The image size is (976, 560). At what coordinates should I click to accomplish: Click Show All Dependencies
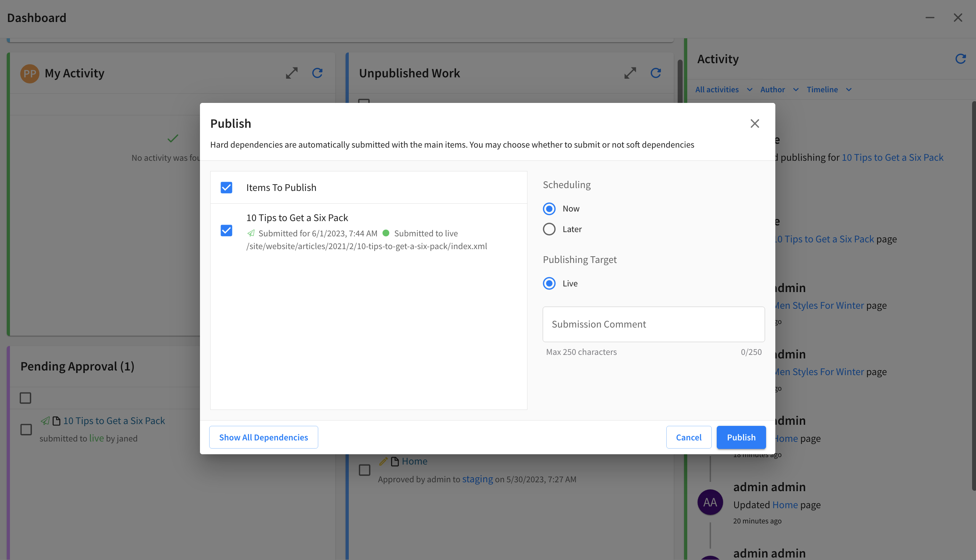pos(264,437)
